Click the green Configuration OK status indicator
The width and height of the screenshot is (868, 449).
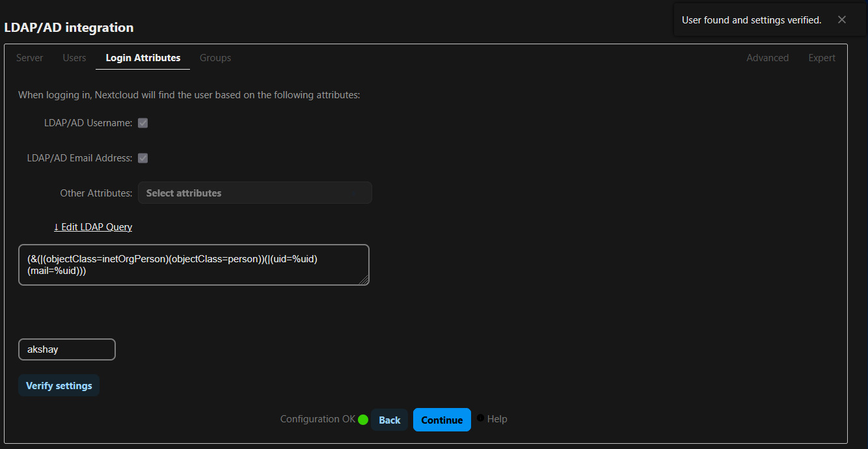pos(363,420)
